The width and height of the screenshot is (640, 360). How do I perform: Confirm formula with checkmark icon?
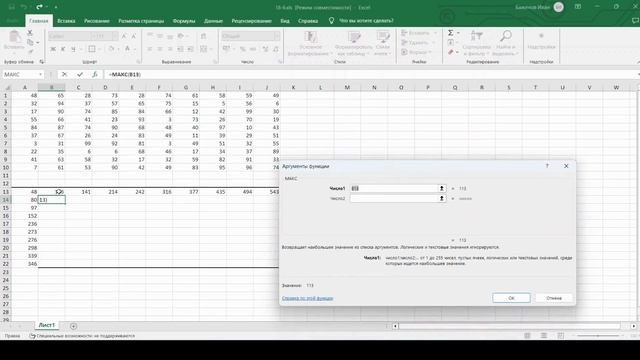80,74
